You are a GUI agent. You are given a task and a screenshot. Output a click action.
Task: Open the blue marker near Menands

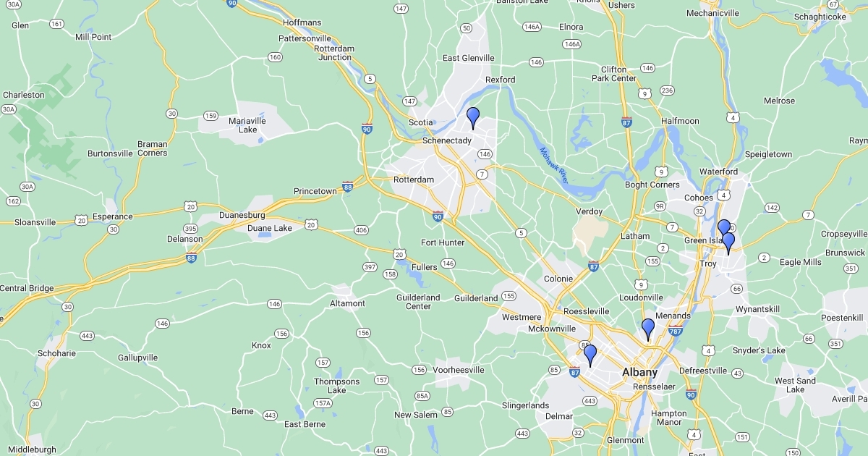tap(648, 329)
